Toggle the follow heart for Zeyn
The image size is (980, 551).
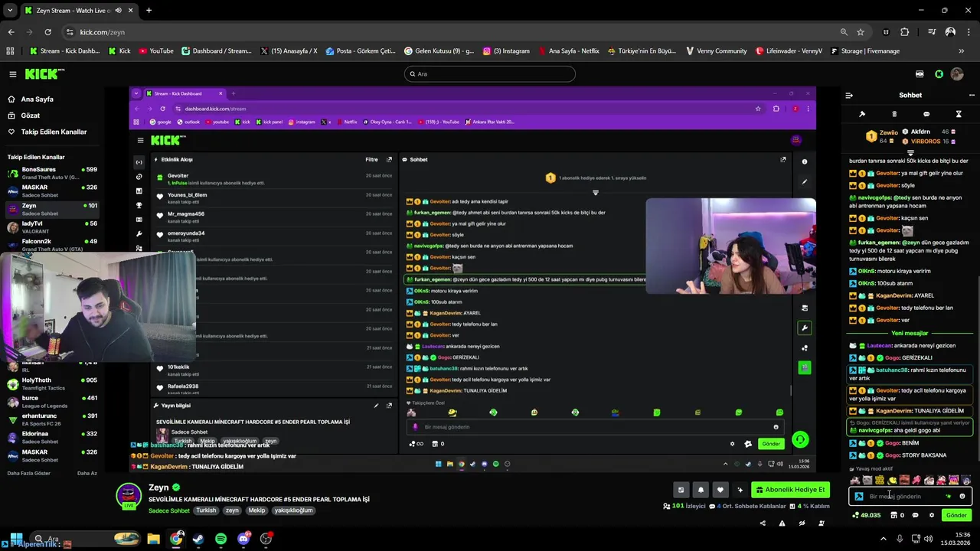point(720,490)
